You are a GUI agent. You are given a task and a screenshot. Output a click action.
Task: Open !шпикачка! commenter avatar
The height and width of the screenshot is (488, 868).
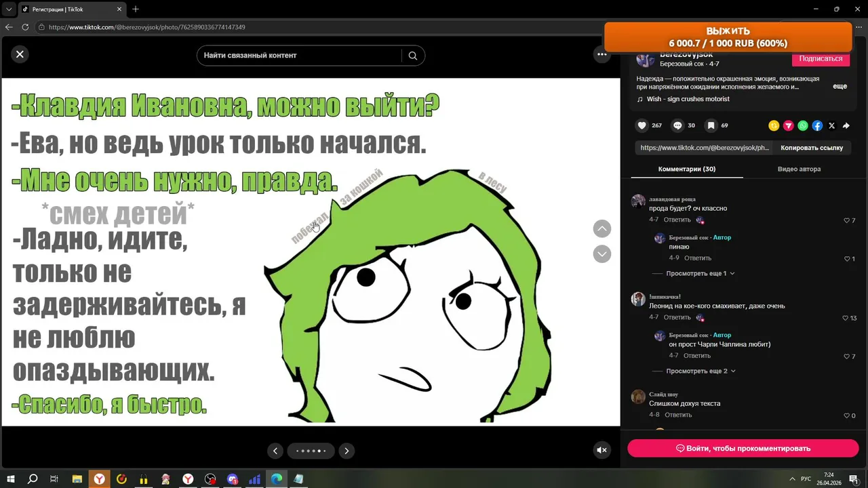click(x=638, y=299)
